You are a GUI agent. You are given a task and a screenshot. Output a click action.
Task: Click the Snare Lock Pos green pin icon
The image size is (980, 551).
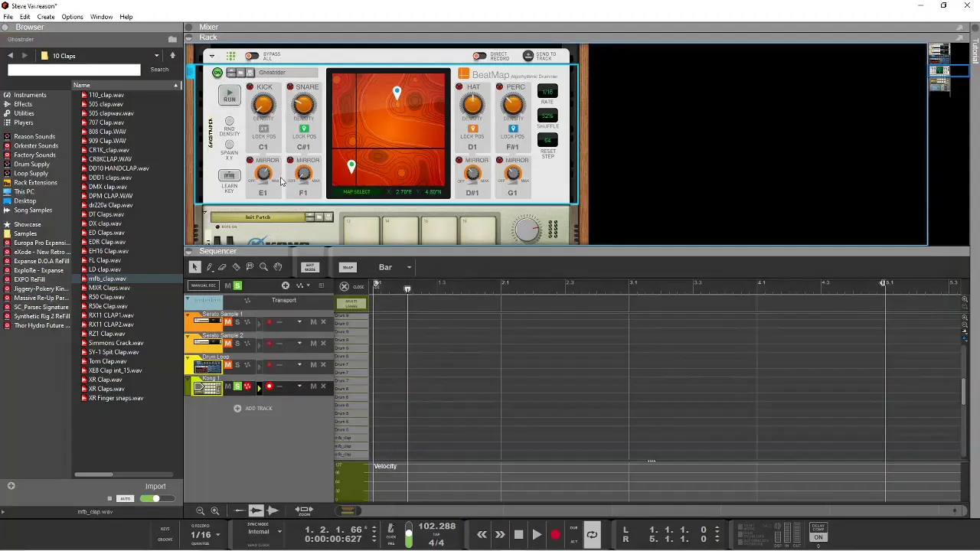coord(304,129)
